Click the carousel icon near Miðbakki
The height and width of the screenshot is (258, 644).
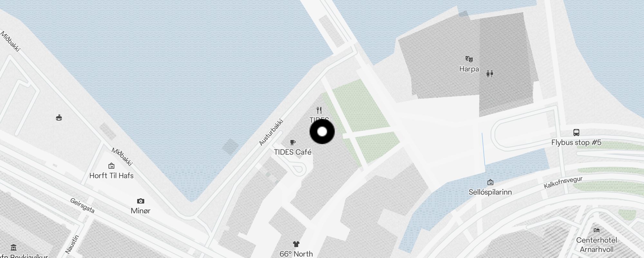pyautogui.click(x=59, y=118)
